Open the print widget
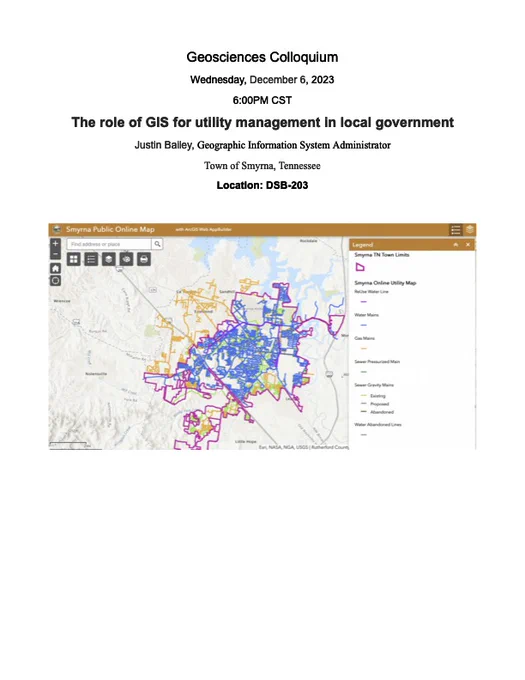 coord(144,259)
